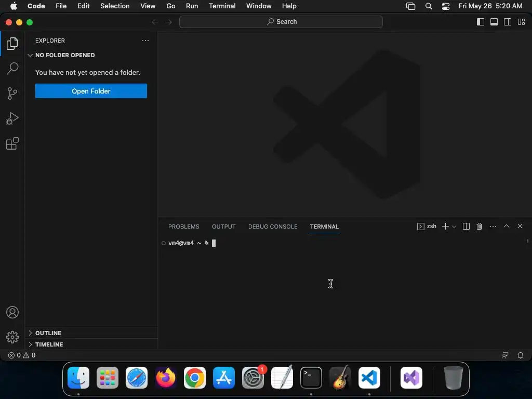Viewport: 532px width, 399px height.
Task: Open Spotlight search in menu bar
Action: click(x=429, y=6)
